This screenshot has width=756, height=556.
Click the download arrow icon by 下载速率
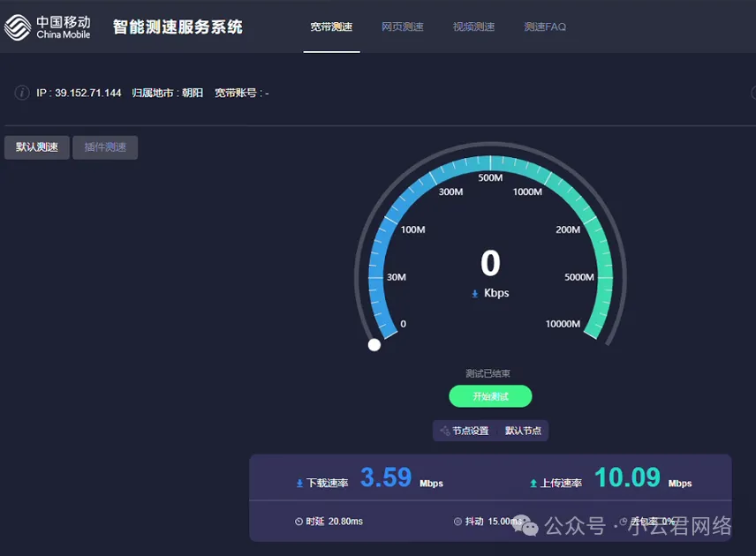[299, 484]
